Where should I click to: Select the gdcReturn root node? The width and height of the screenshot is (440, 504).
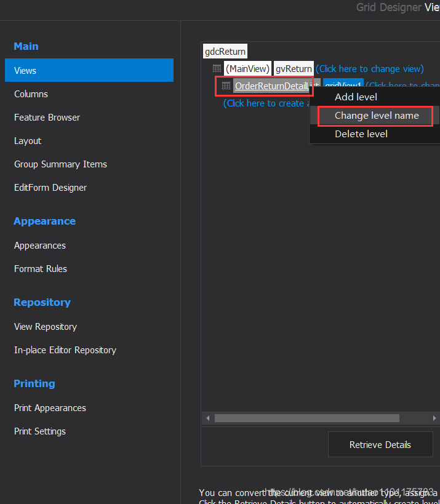point(225,51)
